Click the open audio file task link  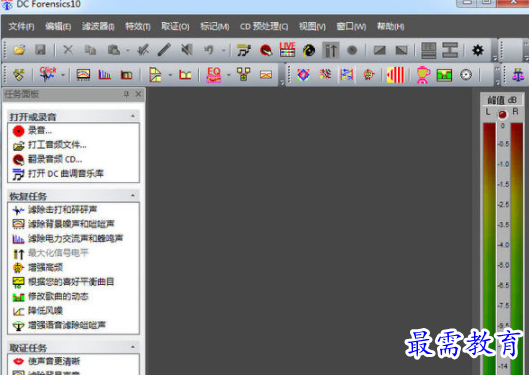pos(50,145)
